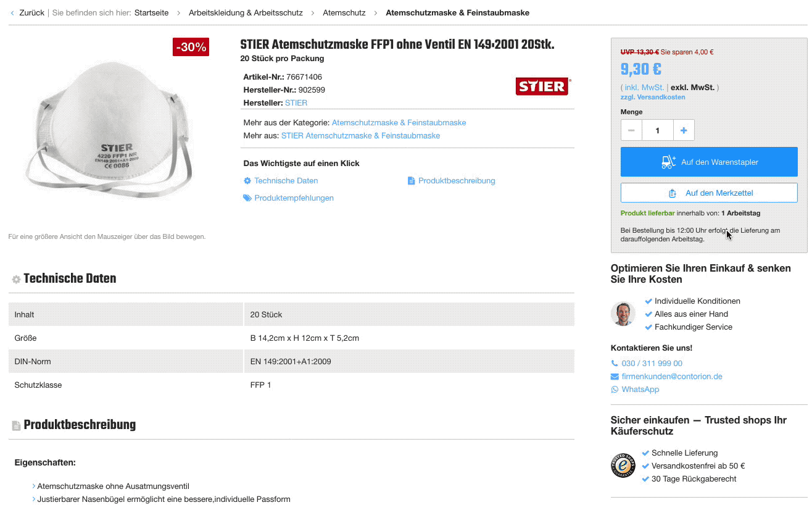This screenshot has width=812, height=505.
Task: Click the tags icon beside Produktempfehlungen
Action: [x=247, y=198]
